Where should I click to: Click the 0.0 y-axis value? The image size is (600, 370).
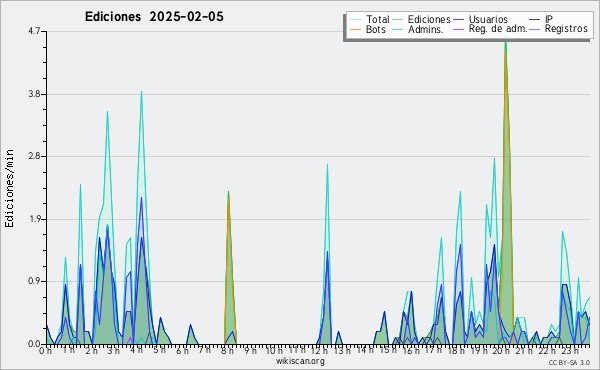tap(34, 344)
